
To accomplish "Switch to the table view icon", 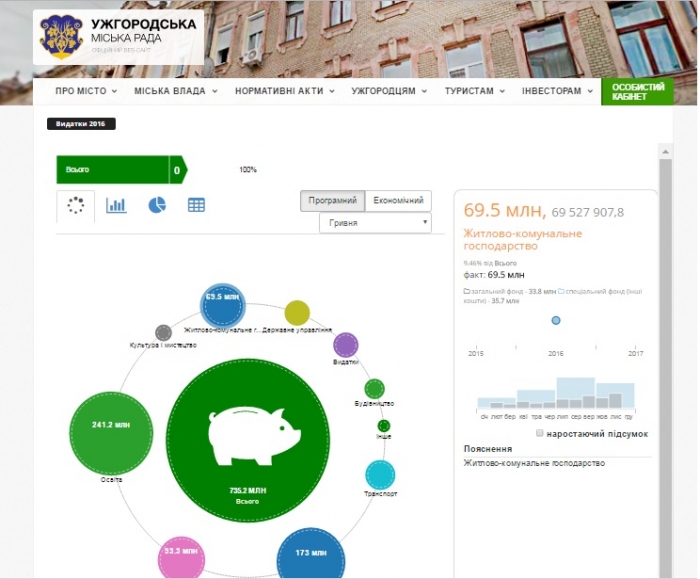I will tap(196, 205).
